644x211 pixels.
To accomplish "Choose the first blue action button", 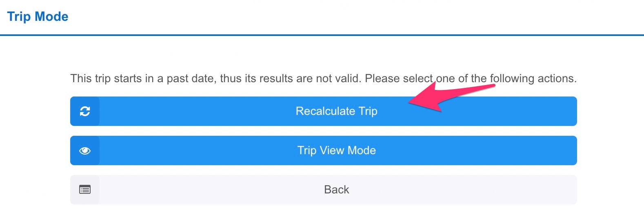I will 324,111.
